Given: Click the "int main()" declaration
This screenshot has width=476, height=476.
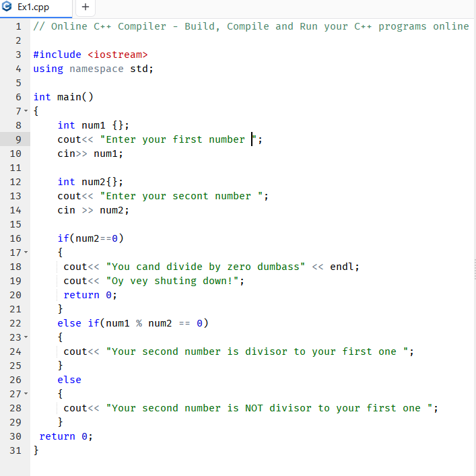Looking at the screenshot, I should [63, 97].
